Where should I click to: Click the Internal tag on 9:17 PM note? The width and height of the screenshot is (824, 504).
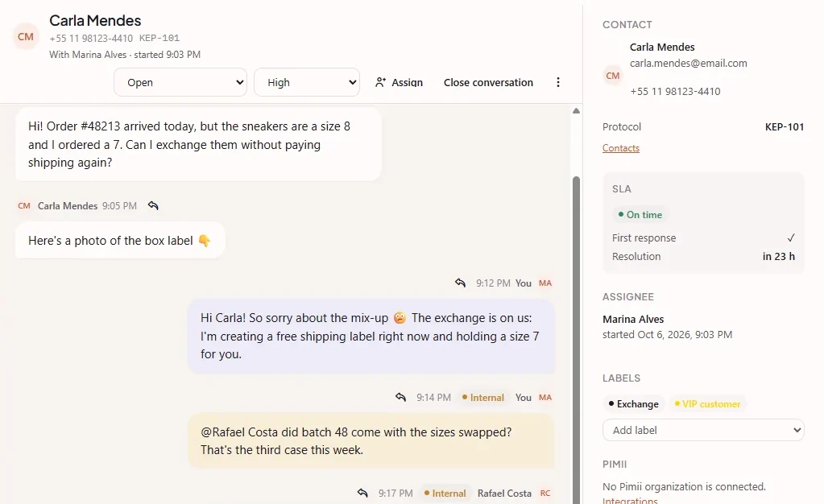(445, 494)
